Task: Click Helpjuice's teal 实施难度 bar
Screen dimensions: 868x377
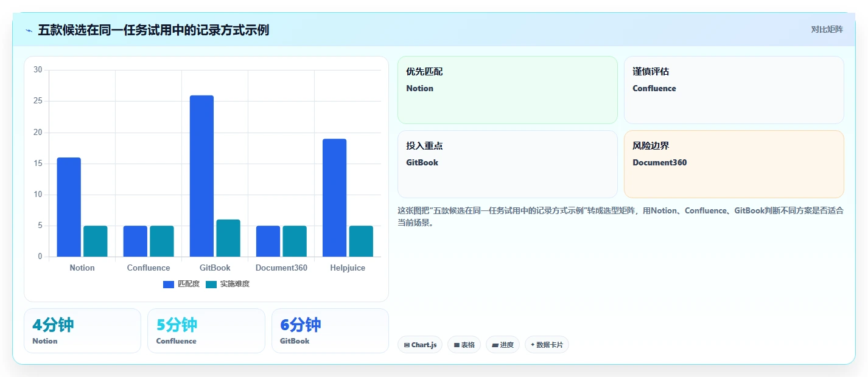Action: click(361, 241)
